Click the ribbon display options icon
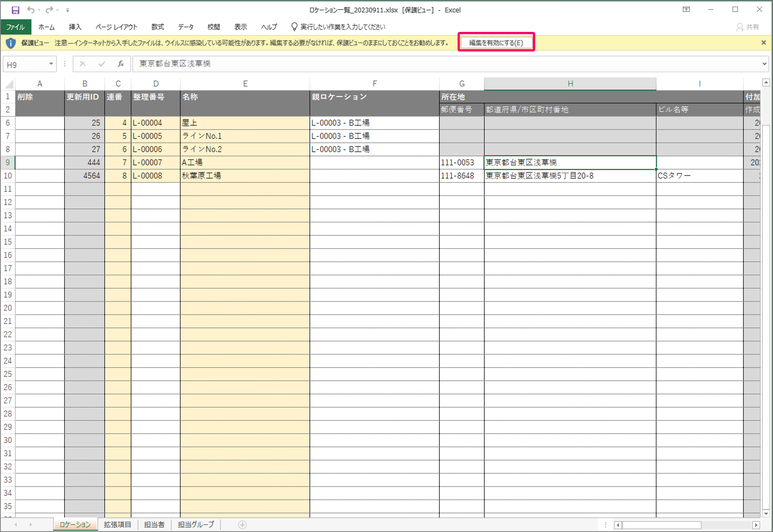 point(686,10)
